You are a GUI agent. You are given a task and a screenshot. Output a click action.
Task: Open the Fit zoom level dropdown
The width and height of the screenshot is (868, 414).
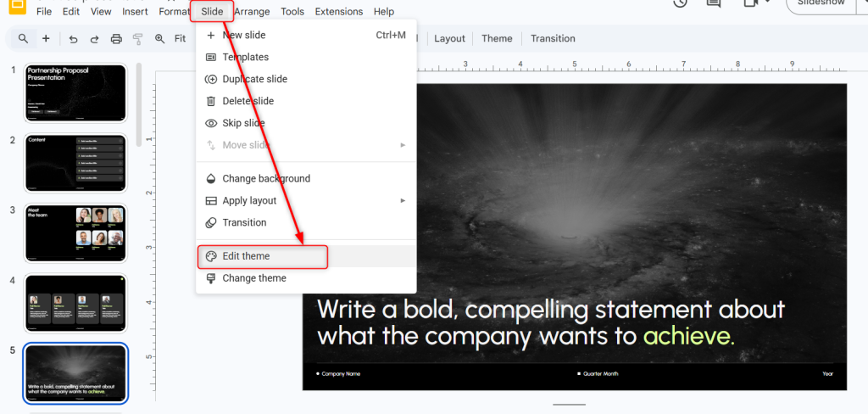(x=180, y=39)
